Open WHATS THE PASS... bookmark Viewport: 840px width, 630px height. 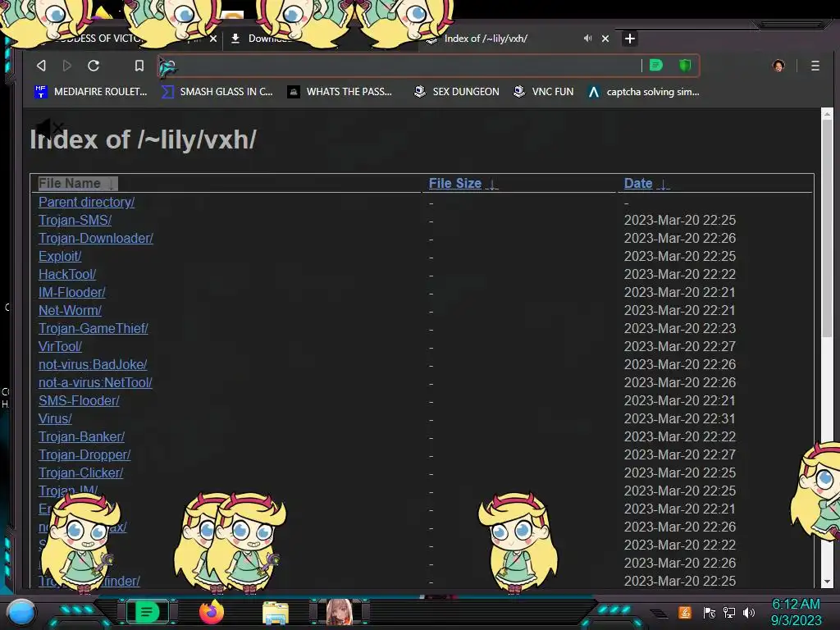pos(340,92)
